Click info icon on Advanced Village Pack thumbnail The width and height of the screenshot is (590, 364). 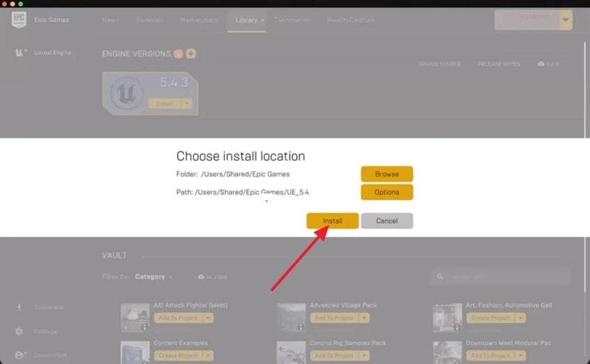pos(301,327)
